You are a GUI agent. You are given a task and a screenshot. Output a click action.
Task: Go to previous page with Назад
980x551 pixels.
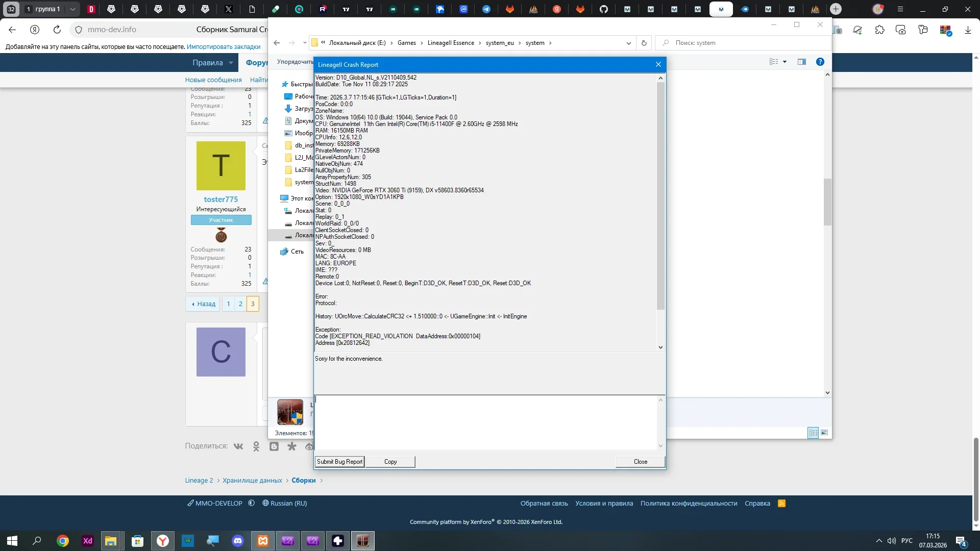(203, 304)
